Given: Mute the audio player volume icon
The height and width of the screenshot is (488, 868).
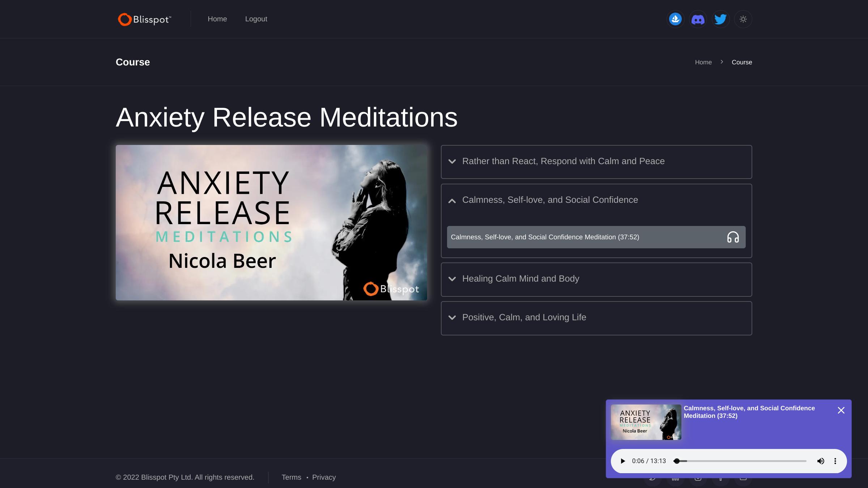Looking at the screenshot, I should pyautogui.click(x=821, y=461).
